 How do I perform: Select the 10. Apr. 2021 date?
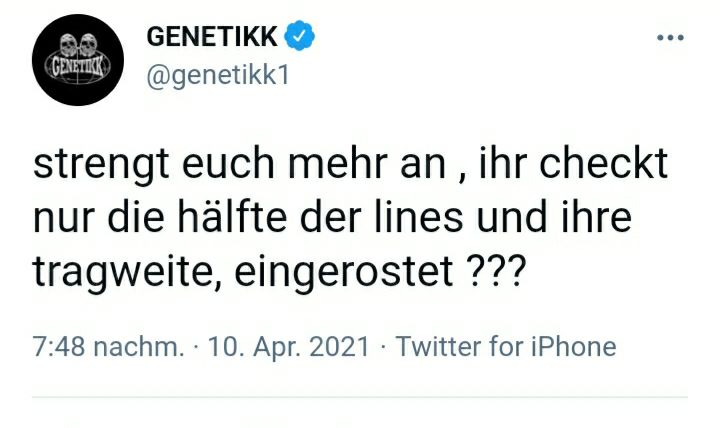tap(288, 346)
